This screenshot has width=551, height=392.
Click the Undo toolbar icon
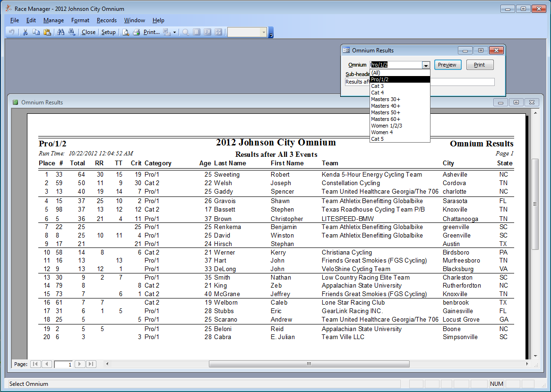coord(12,32)
